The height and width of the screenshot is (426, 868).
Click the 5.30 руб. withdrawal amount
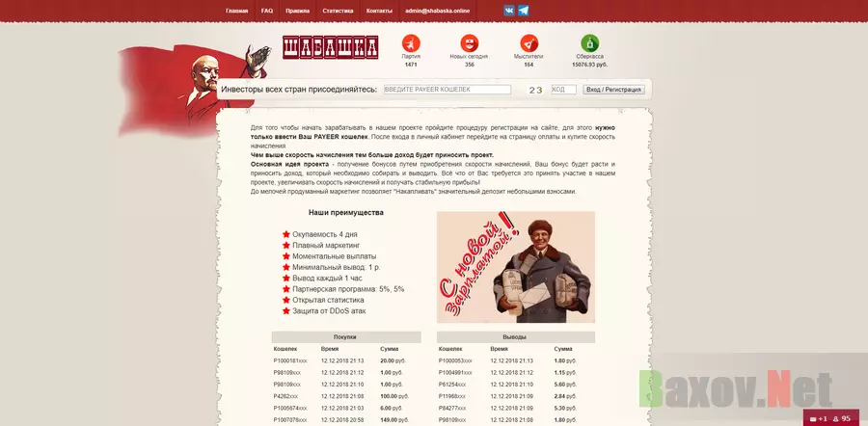565,409
